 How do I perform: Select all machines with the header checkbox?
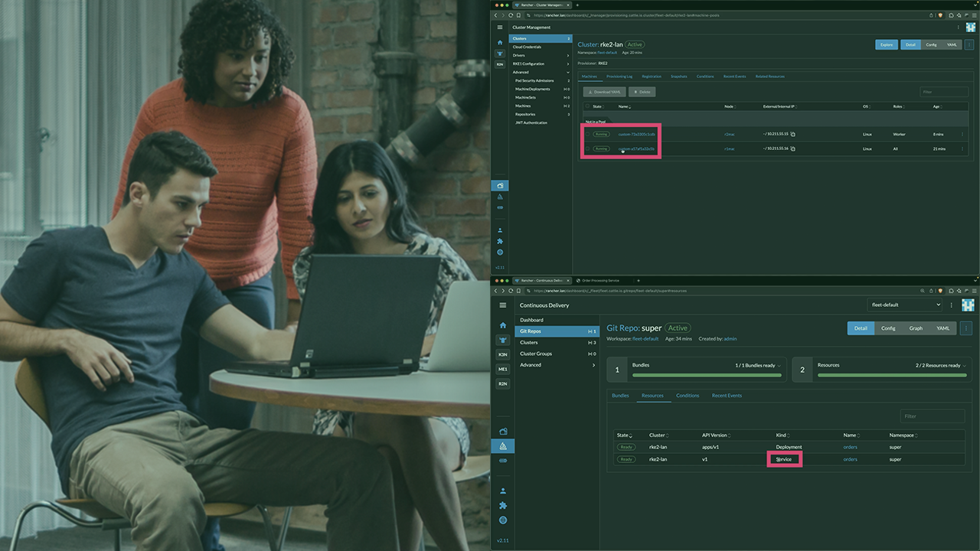tap(588, 106)
